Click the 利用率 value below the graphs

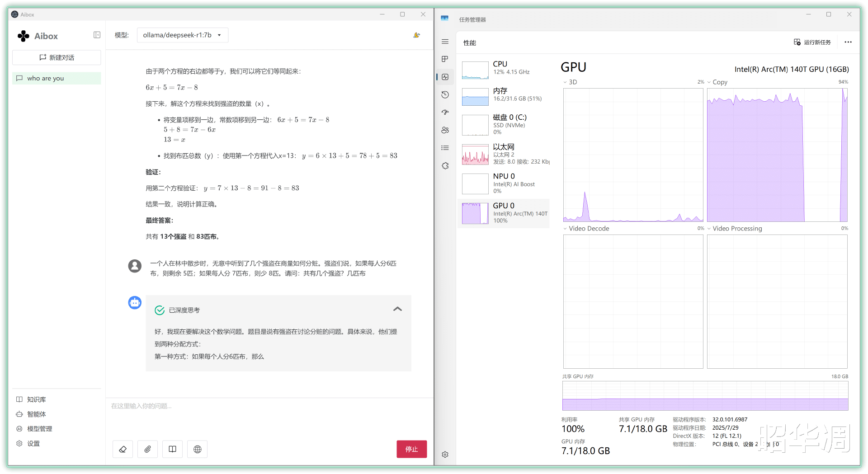coord(573,429)
